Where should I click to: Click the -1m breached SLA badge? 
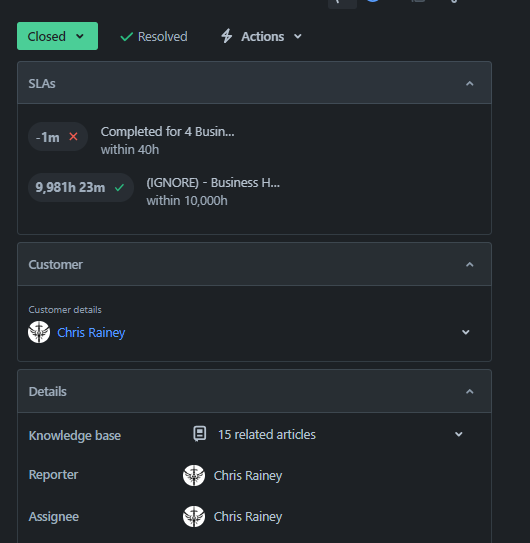click(58, 137)
